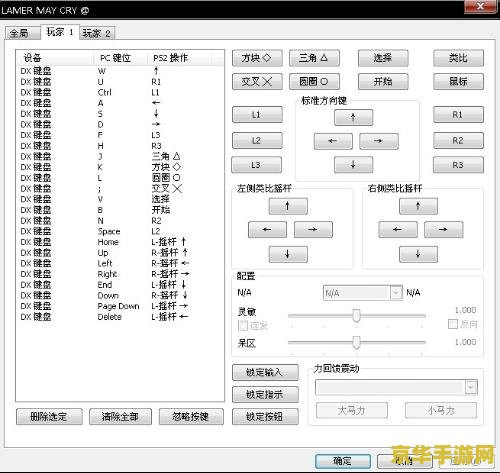
Task: Click the 锁定按钮 button
Action: click(265, 417)
